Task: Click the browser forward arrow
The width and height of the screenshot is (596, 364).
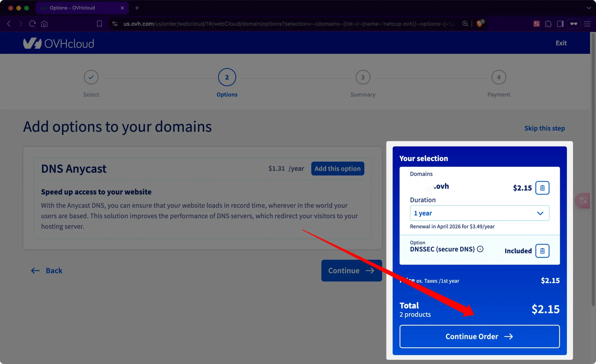Action: pos(20,24)
